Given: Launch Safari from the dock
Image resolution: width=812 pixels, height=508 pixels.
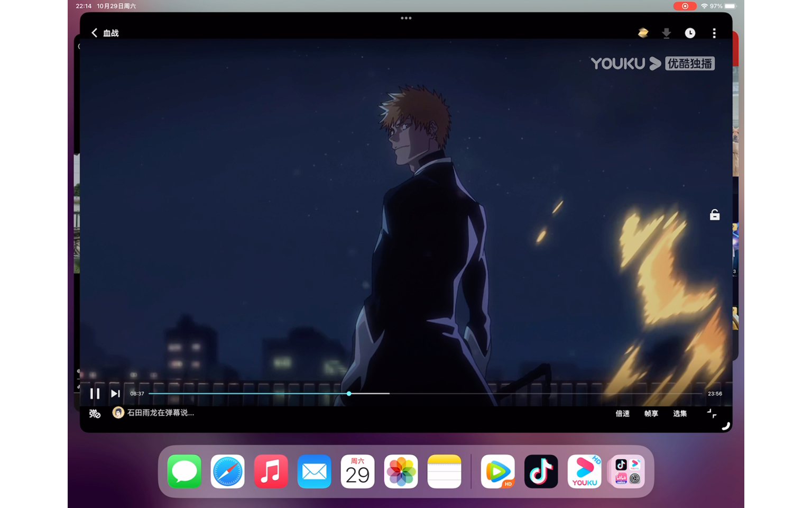Looking at the screenshot, I should [228, 471].
